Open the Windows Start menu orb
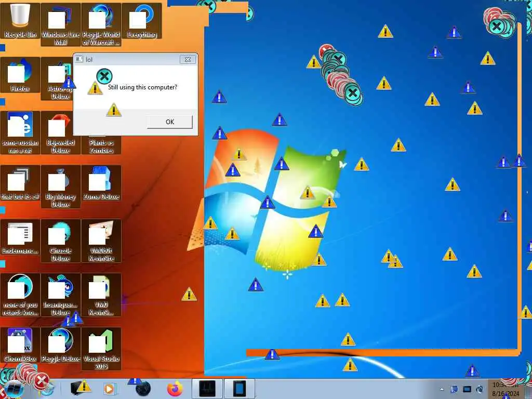The image size is (532, 399). pos(14,389)
